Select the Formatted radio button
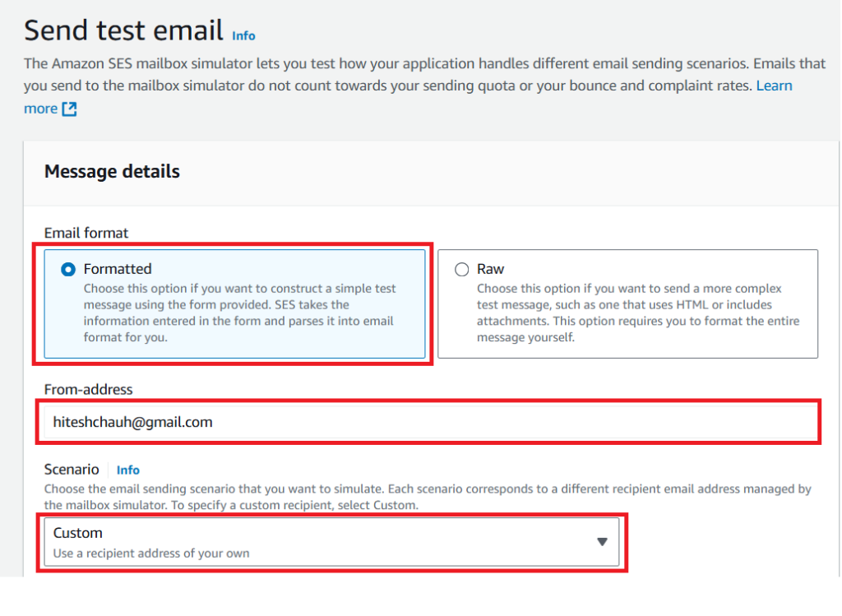The image size is (842, 616). click(68, 269)
